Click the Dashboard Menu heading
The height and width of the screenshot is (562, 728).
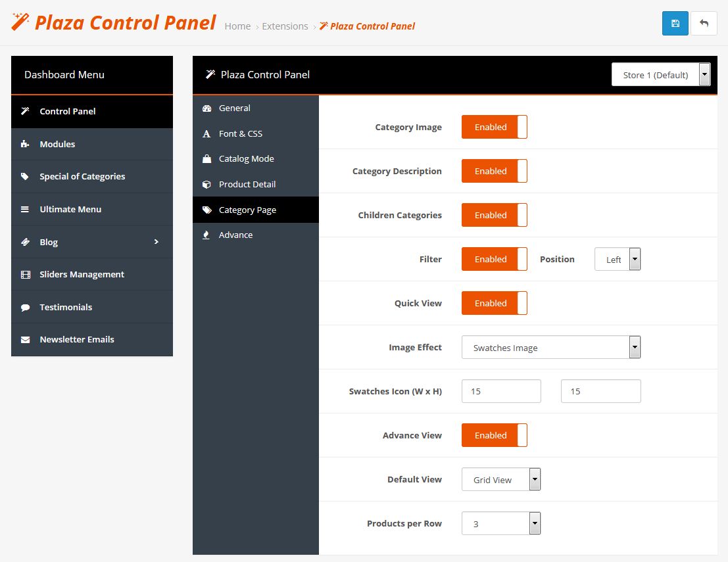(x=64, y=75)
